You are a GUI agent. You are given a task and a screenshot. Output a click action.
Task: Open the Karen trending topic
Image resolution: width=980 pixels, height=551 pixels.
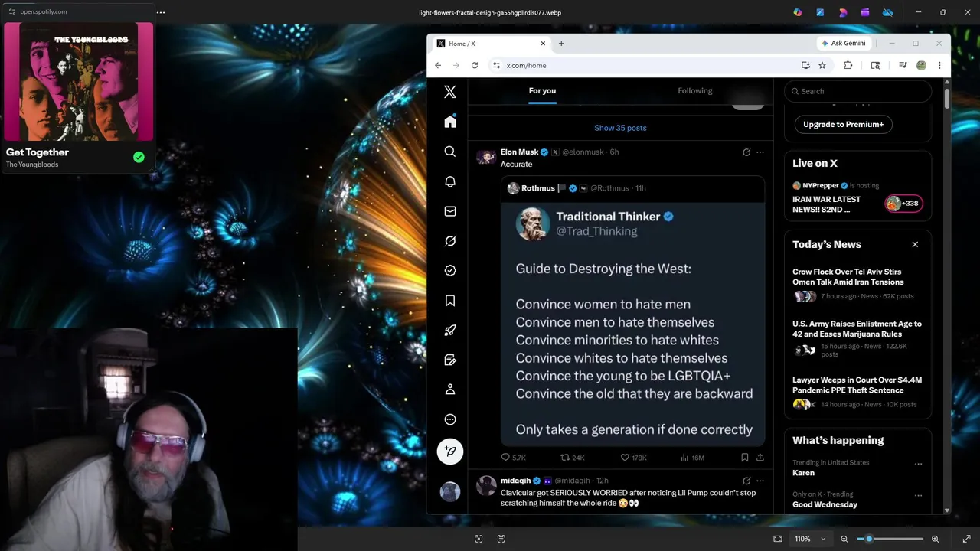pos(803,473)
